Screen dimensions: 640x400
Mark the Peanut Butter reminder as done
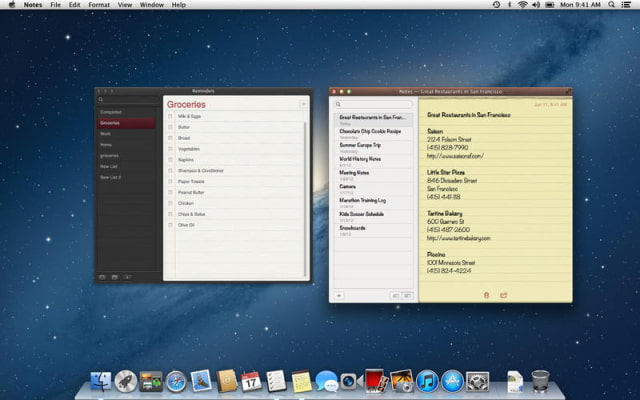[x=171, y=192]
